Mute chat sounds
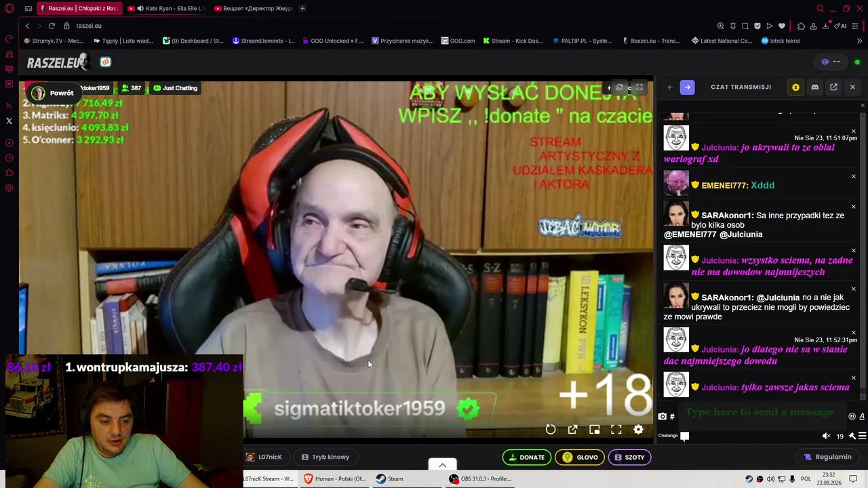 [826, 436]
